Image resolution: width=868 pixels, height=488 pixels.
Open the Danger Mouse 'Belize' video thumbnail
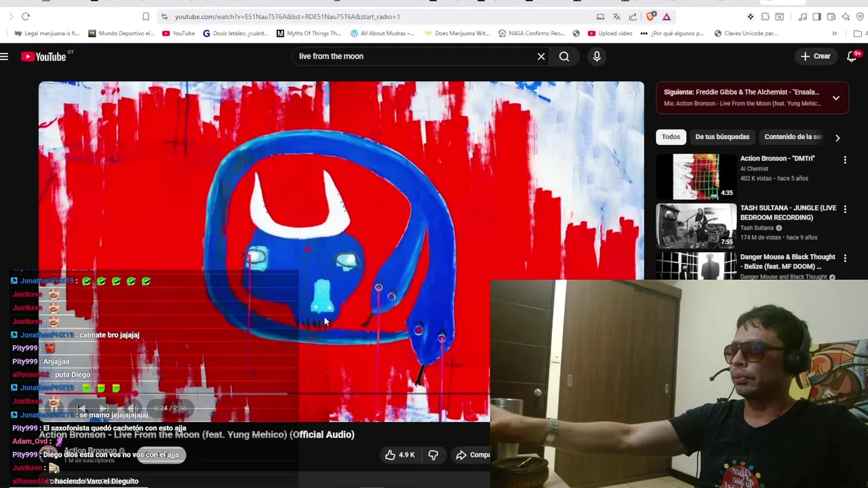pos(696,266)
